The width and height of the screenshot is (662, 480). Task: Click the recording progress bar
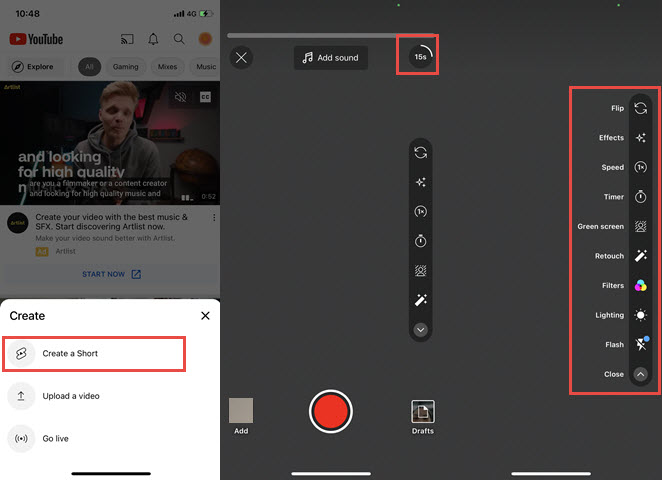(x=330, y=35)
